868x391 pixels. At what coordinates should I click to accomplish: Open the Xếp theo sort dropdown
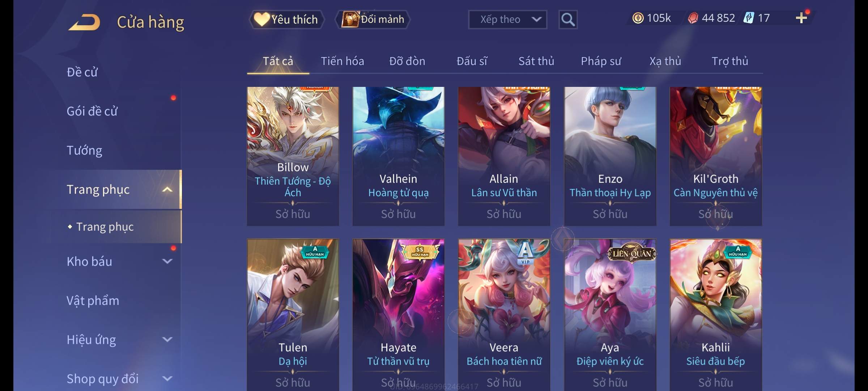tap(507, 20)
